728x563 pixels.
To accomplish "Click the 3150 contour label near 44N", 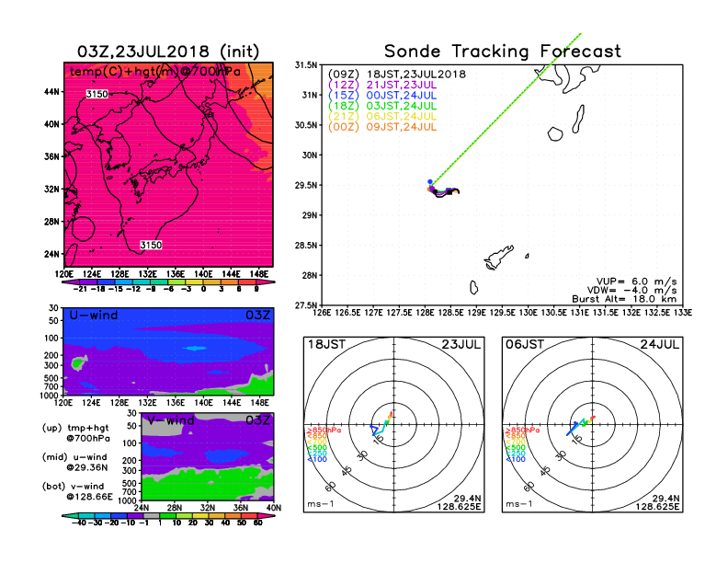I will (97, 95).
